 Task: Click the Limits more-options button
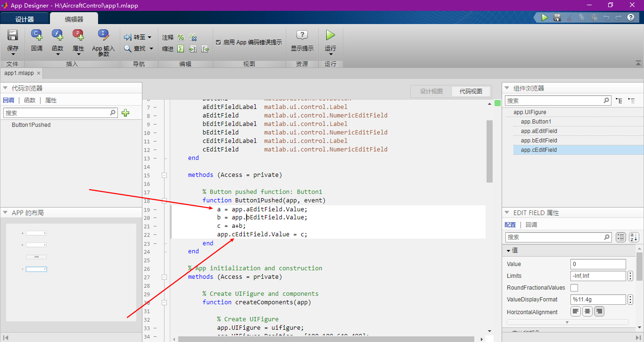(x=630, y=276)
